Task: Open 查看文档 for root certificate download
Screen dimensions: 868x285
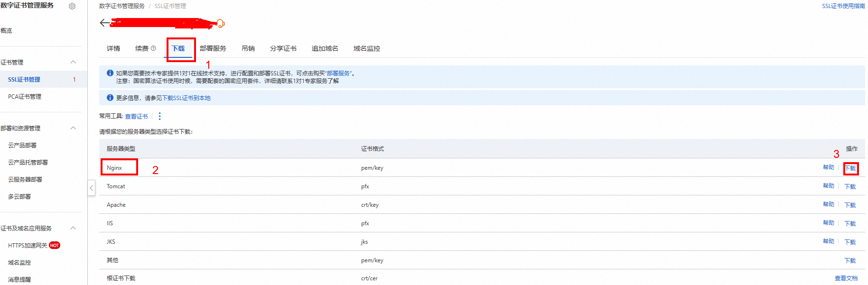Action: (x=846, y=278)
